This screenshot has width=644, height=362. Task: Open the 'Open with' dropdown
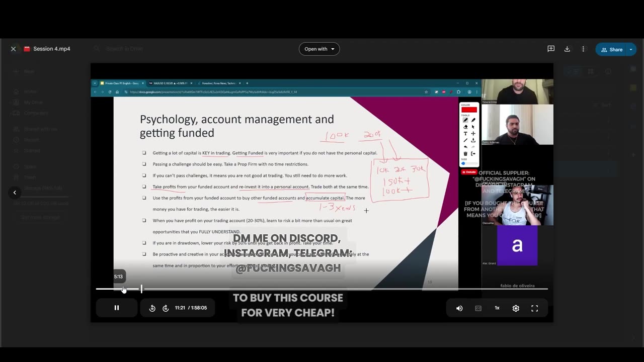[319, 49]
